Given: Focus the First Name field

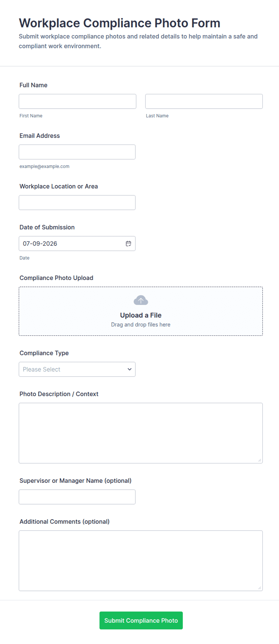Looking at the screenshot, I should 77,101.
